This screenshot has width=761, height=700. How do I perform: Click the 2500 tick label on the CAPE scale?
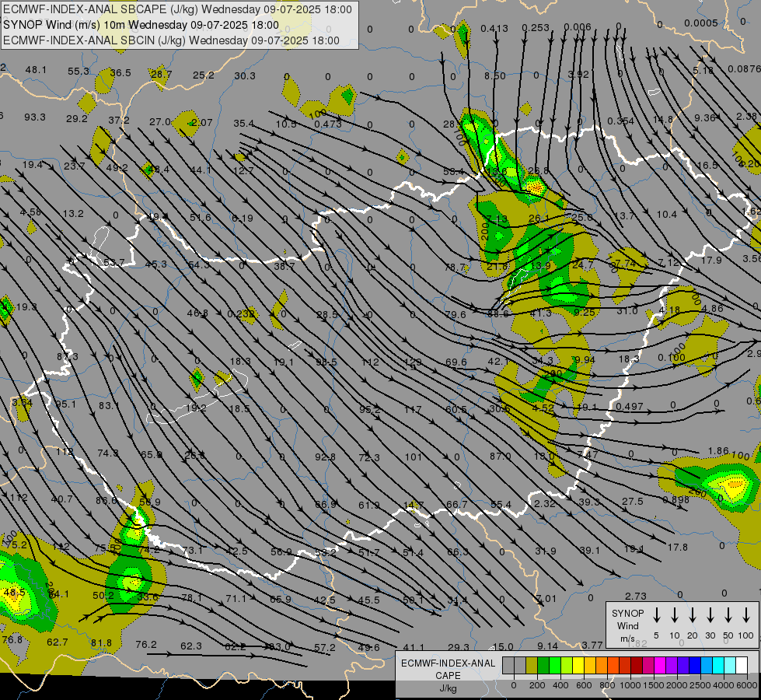(700, 685)
